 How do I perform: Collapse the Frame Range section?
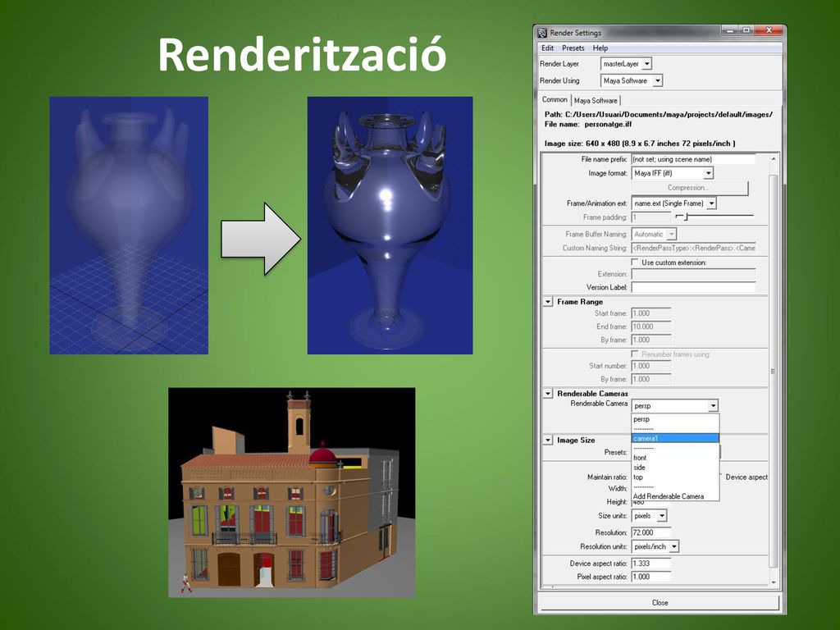click(x=547, y=302)
